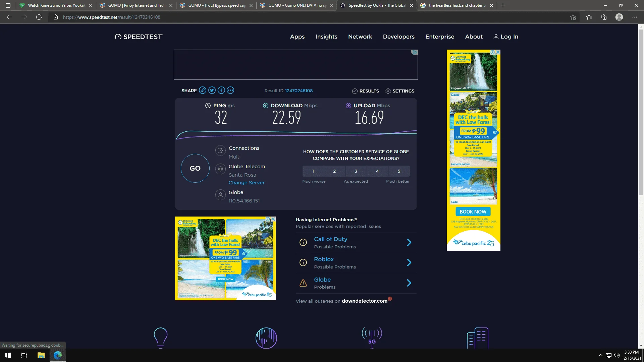Close the right Cebu Pacific skyscraper ad
644x362 pixels.
coord(498,52)
